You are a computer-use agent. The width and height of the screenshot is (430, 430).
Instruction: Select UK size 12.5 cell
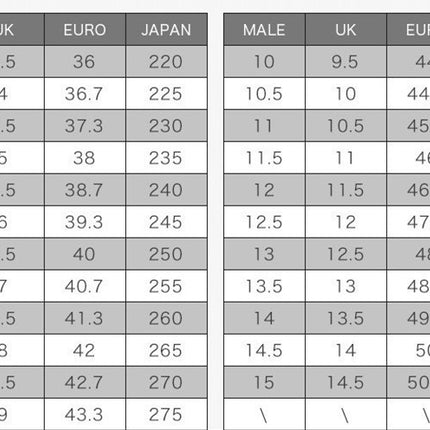point(346,254)
